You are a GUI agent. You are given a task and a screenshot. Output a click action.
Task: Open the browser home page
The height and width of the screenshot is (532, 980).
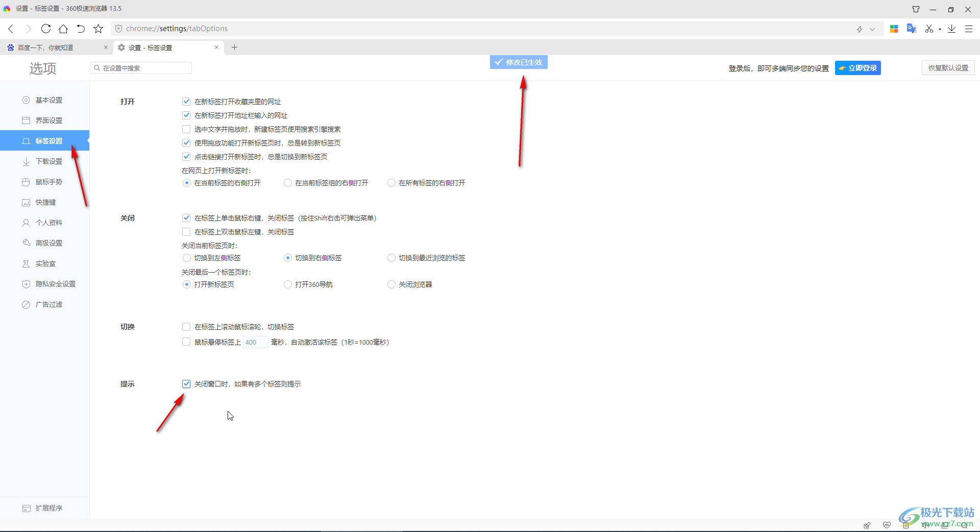(x=63, y=29)
